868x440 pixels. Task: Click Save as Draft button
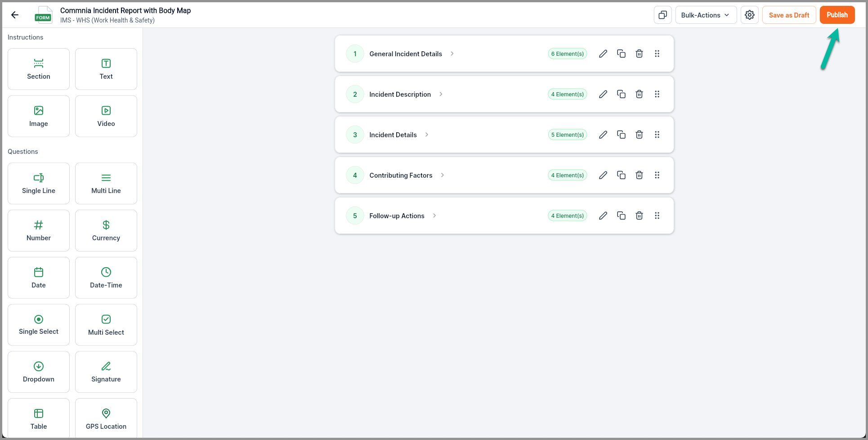[789, 15]
